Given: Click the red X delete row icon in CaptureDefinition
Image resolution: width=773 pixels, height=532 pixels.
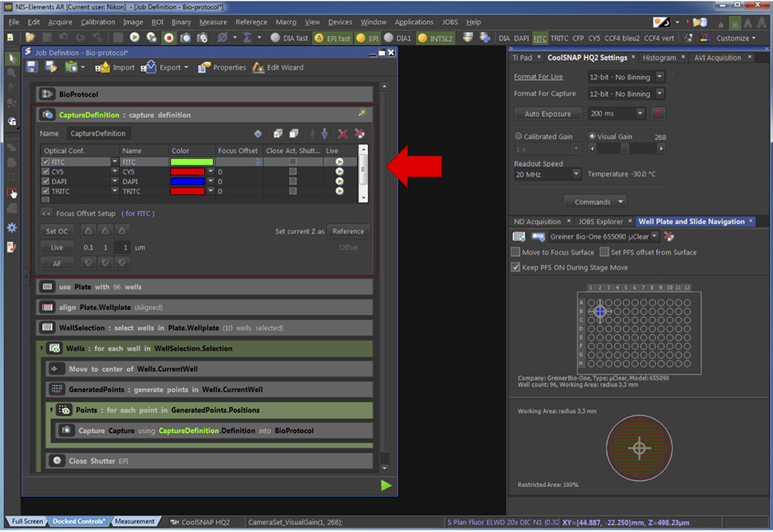Looking at the screenshot, I should pyautogui.click(x=342, y=134).
